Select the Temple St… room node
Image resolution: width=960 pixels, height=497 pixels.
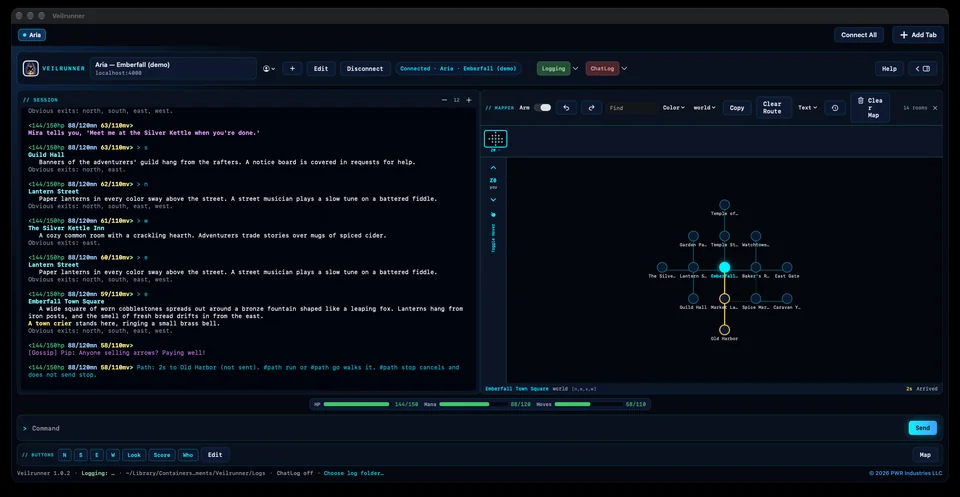724,236
